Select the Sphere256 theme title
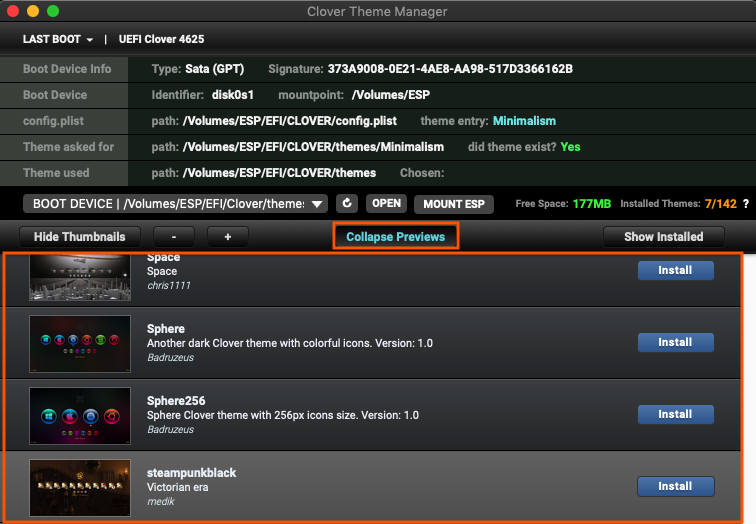The image size is (756, 524). pos(176,401)
